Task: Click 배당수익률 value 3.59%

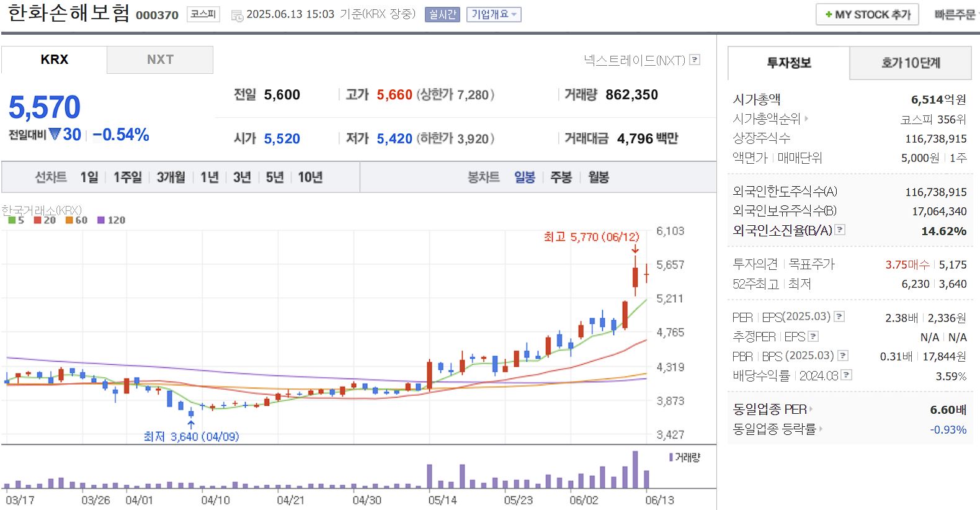Action: pos(951,376)
